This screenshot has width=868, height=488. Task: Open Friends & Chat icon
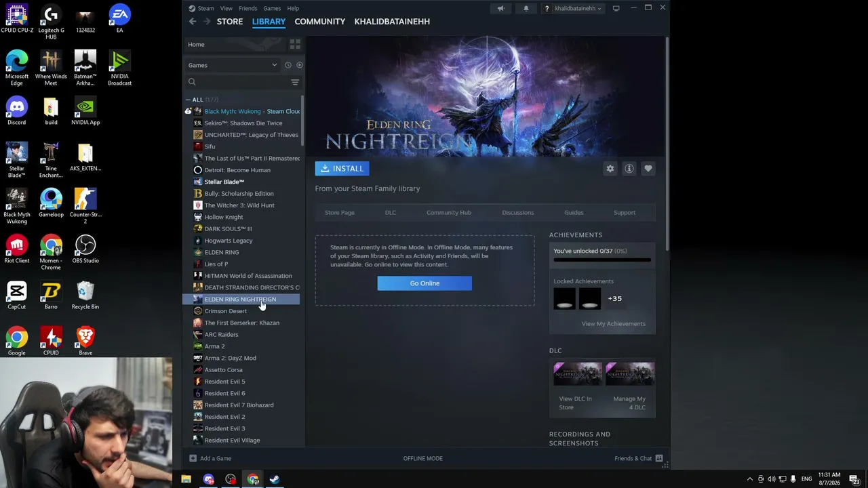tap(659, 458)
